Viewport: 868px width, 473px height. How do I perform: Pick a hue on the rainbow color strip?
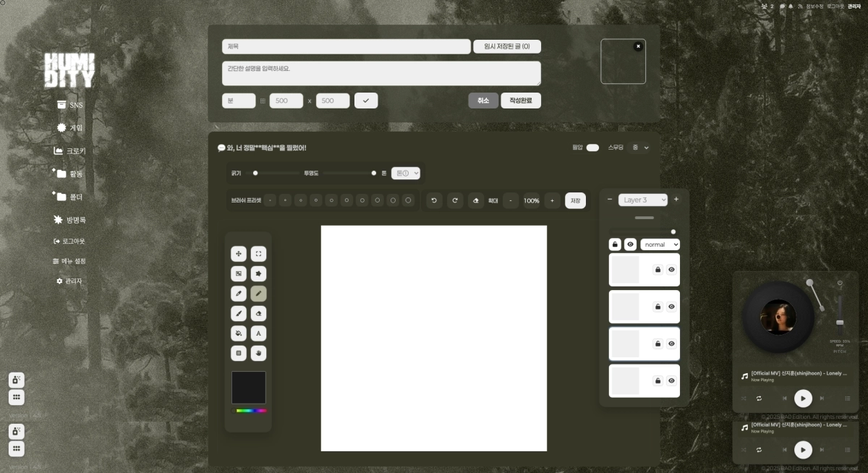pyautogui.click(x=249, y=411)
